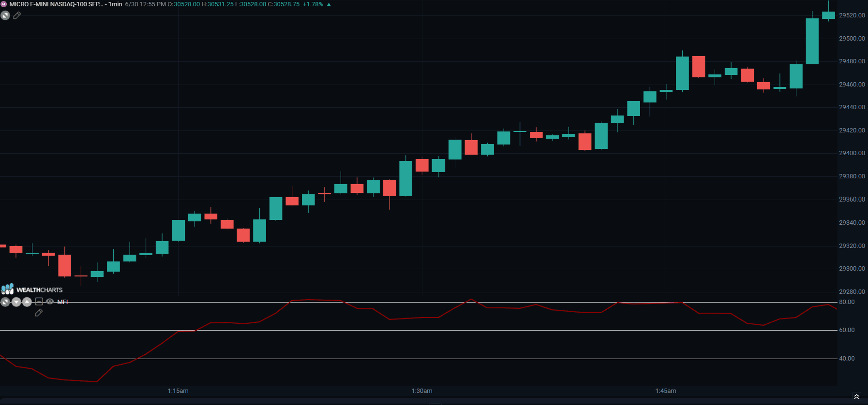Click the purple M symbol badge
868x405 pixels.
(4, 4)
